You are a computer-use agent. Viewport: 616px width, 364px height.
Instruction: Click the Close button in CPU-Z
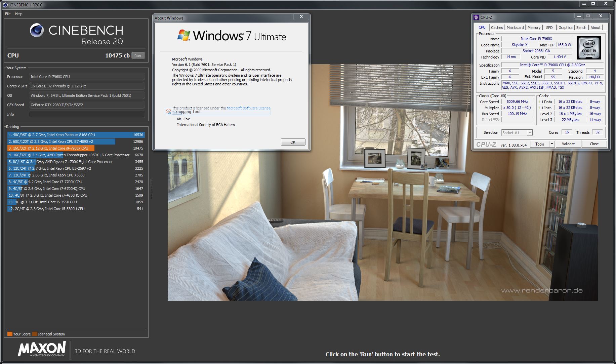pos(594,144)
